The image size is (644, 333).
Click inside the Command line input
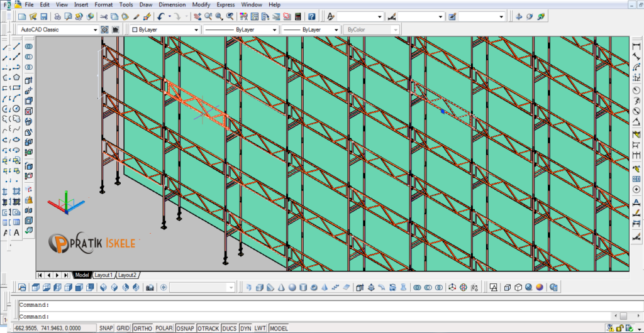click(316, 316)
